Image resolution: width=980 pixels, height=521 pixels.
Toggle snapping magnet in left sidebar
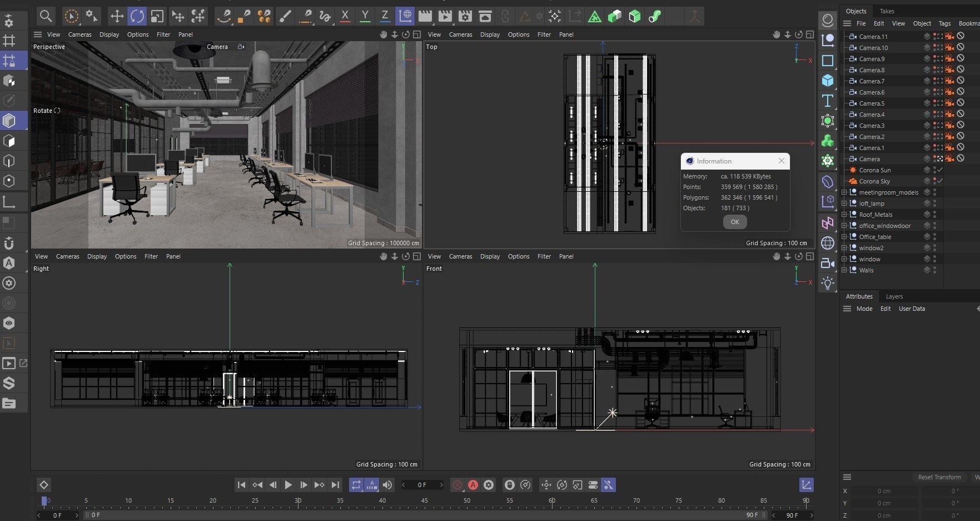point(9,243)
